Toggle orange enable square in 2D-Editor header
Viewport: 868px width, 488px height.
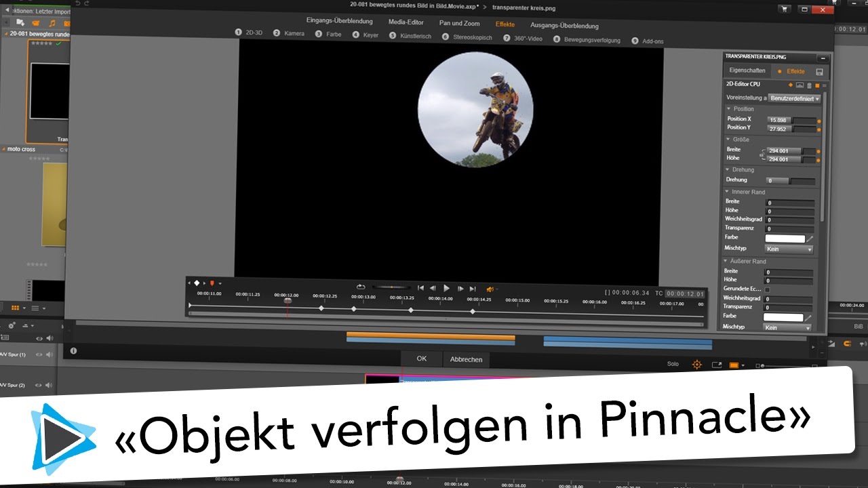817,85
